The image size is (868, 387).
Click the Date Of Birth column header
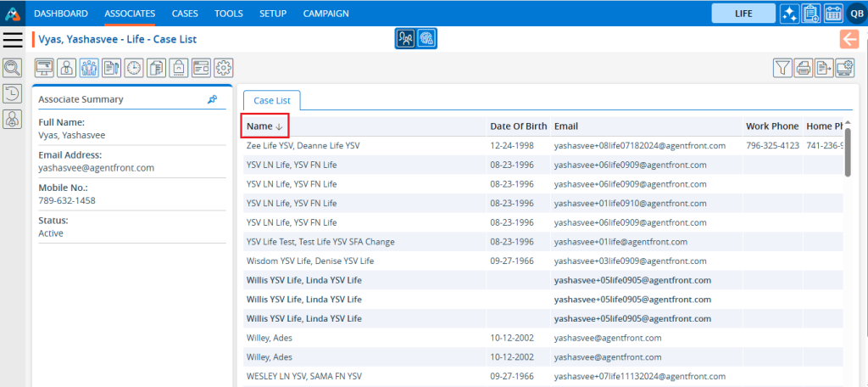coord(517,126)
